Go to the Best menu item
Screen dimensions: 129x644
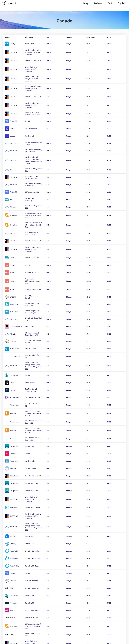pos(110,3)
